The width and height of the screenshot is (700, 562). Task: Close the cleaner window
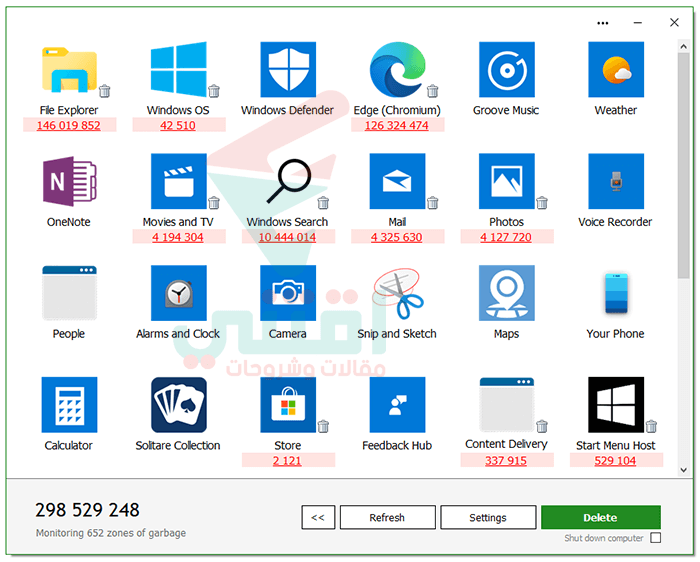click(675, 22)
